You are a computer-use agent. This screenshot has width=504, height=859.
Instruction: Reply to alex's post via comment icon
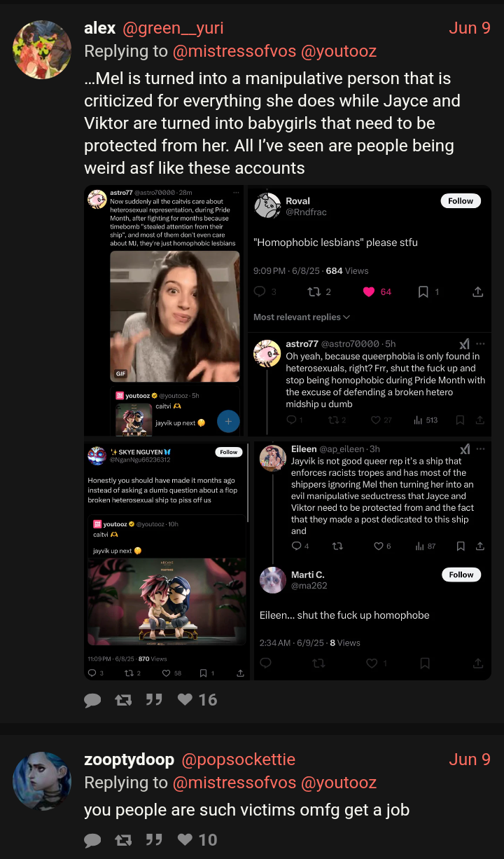coord(92,700)
